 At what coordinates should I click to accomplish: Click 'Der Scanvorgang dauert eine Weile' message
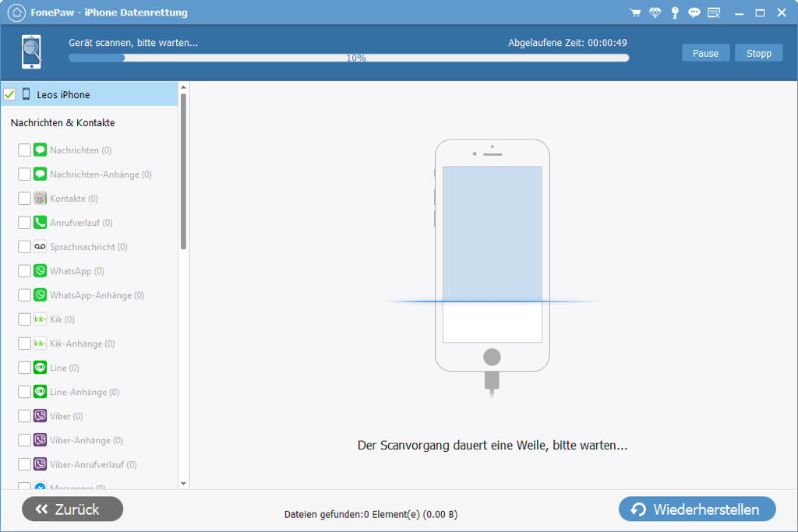[493, 446]
